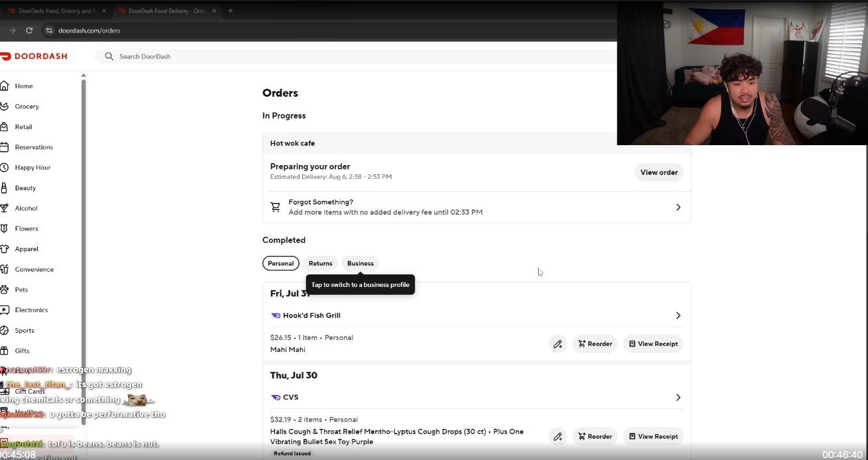
Task: Click Gift Cards in the sidebar
Action: click(30, 392)
